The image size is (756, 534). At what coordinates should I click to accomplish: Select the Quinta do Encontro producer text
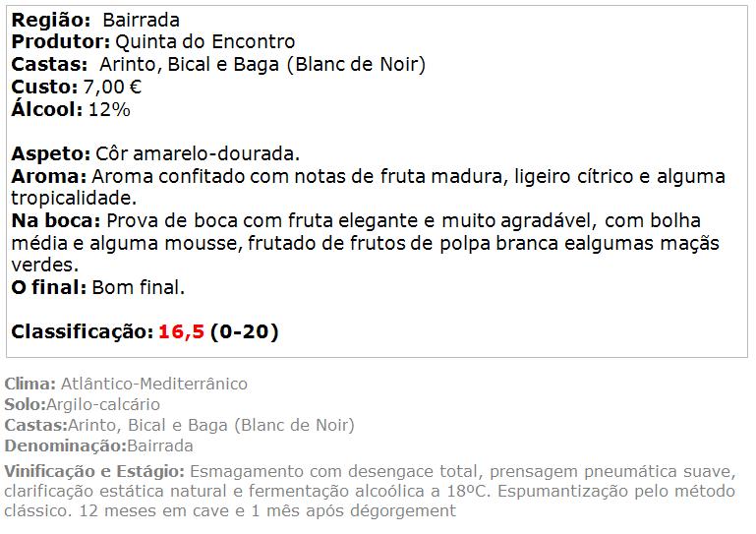pyautogui.click(x=204, y=42)
